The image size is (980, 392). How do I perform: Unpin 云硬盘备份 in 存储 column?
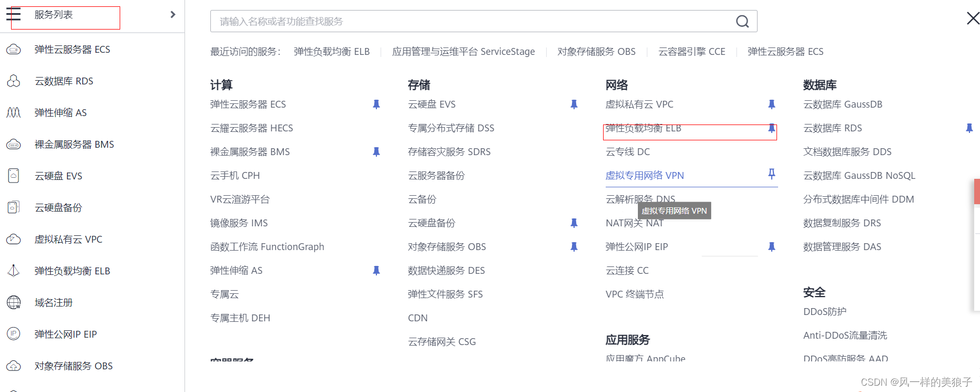[x=574, y=223]
